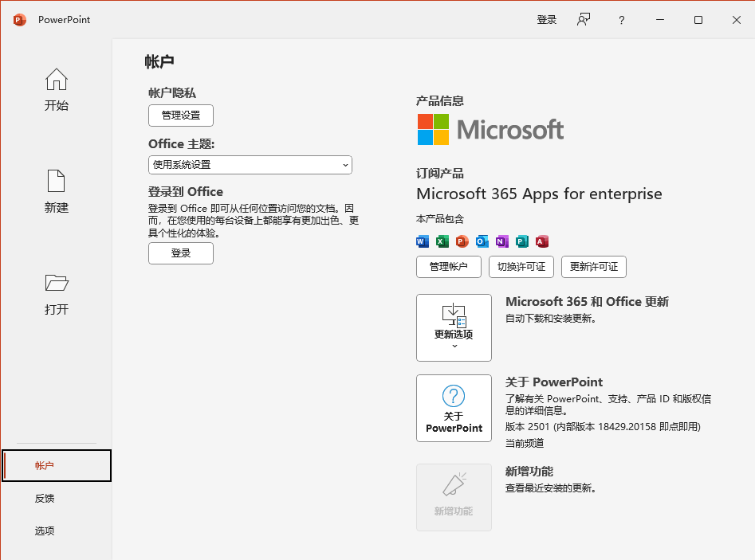The height and width of the screenshot is (560, 755).
Task: Click the Excel app icon
Action: click(442, 241)
